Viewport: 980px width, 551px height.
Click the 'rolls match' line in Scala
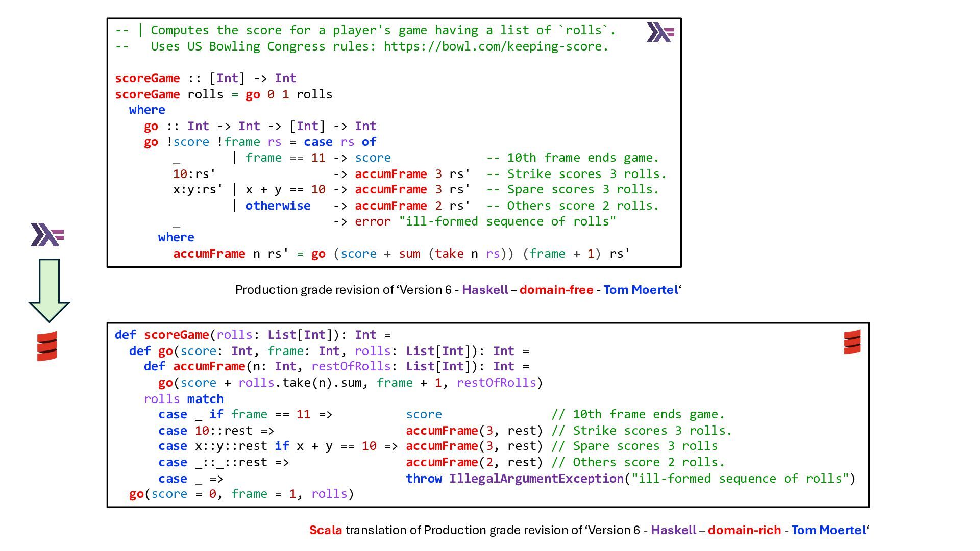[184, 399]
